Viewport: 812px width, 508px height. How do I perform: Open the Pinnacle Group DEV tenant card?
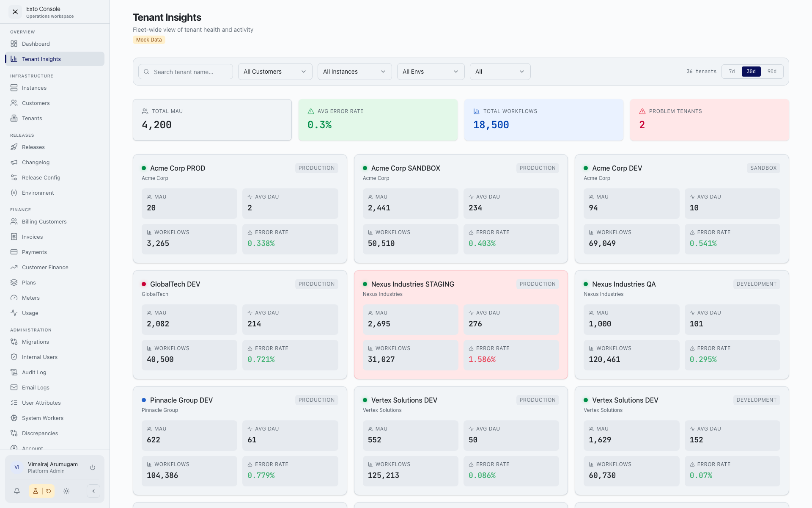pos(240,441)
